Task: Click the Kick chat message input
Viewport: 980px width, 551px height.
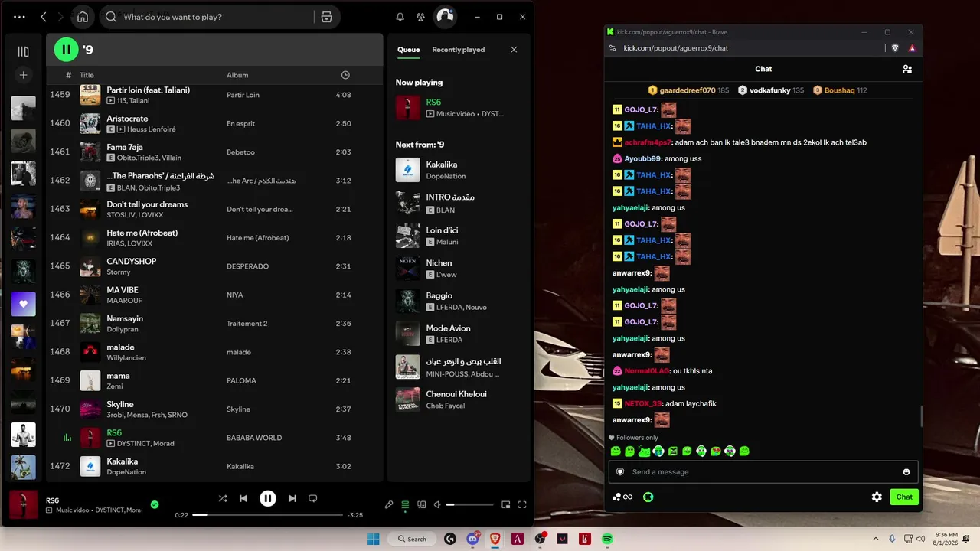Action: [x=763, y=472]
